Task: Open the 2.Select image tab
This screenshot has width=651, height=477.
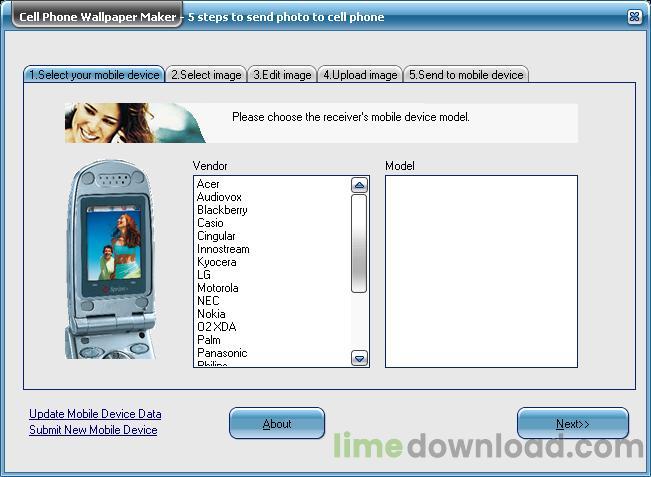Action: pyautogui.click(x=206, y=75)
